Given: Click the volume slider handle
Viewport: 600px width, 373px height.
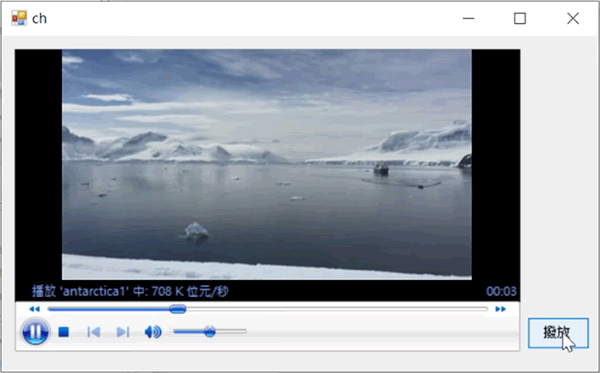Looking at the screenshot, I should tap(209, 331).
